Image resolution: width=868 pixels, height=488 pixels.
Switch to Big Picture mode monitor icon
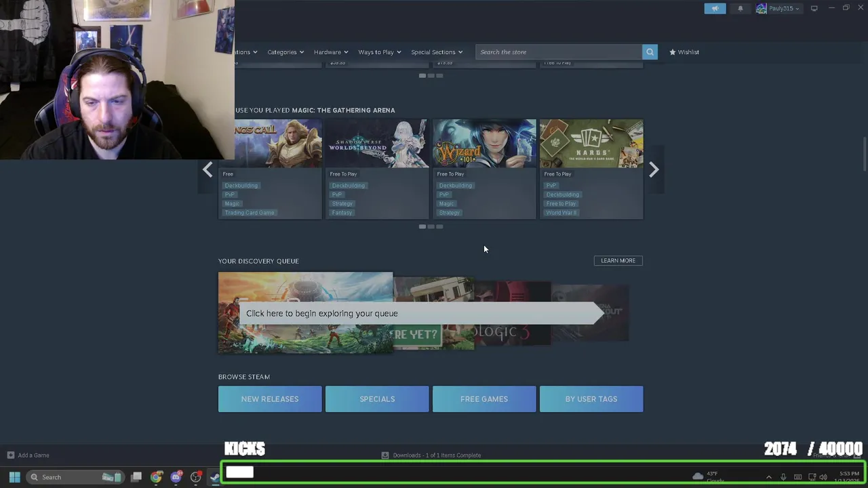[814, 8]
